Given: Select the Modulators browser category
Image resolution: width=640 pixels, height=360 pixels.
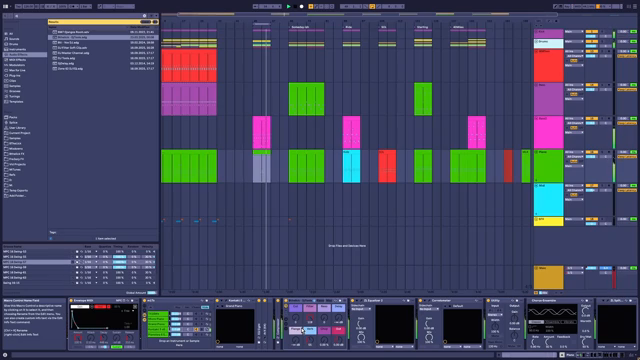Looking at the screenshot, I should [x=17, y=65].
